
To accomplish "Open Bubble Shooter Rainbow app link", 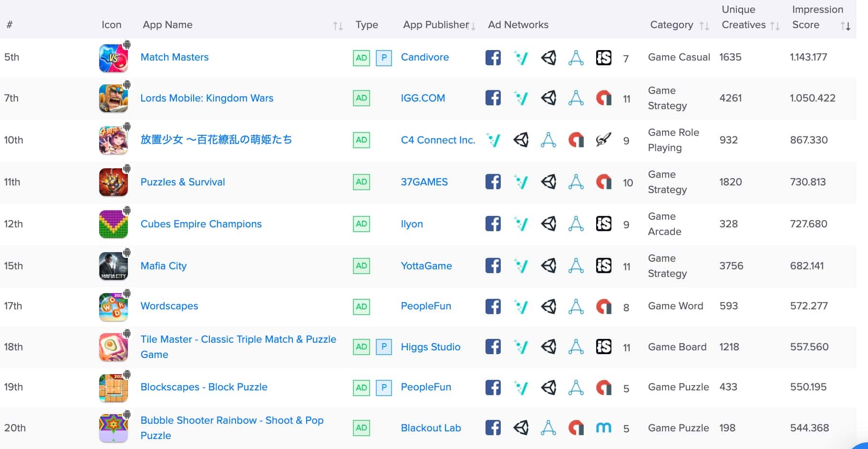I will (232, 428).
